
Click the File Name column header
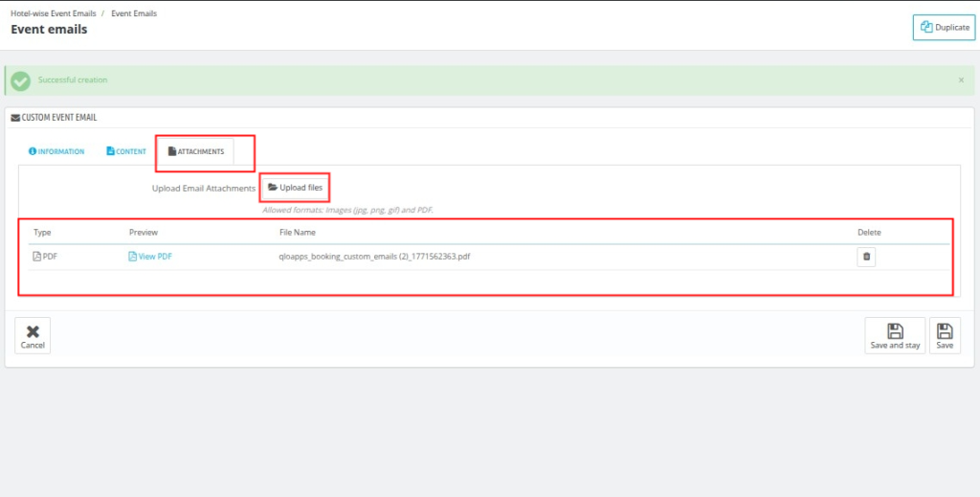pos(297,233)
